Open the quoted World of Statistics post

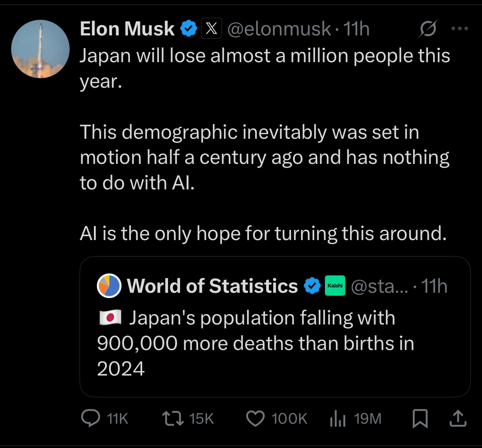pos(275,327)
